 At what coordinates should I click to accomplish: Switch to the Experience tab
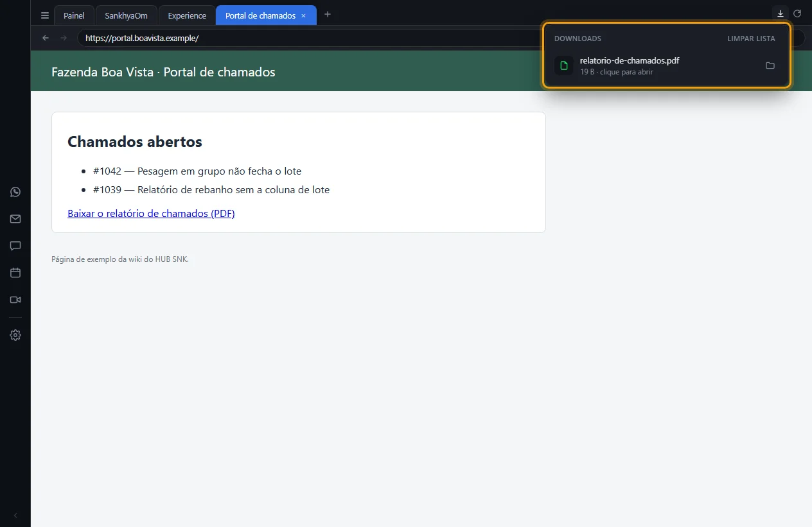[187, 15]
